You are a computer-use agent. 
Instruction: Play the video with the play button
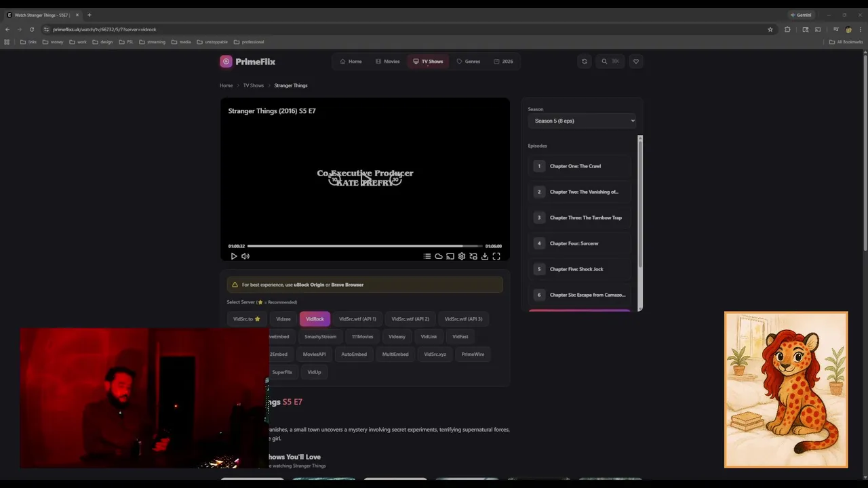tap(234, 256)
